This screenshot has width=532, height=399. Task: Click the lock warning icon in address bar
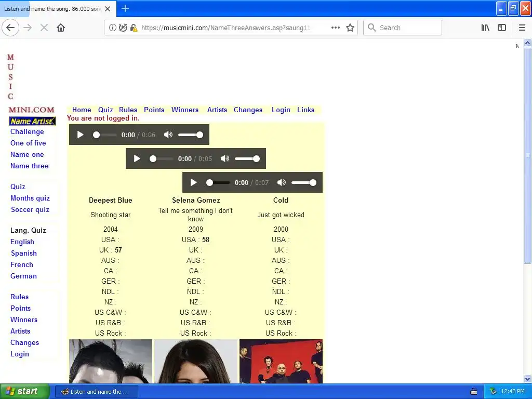[134, 28]
